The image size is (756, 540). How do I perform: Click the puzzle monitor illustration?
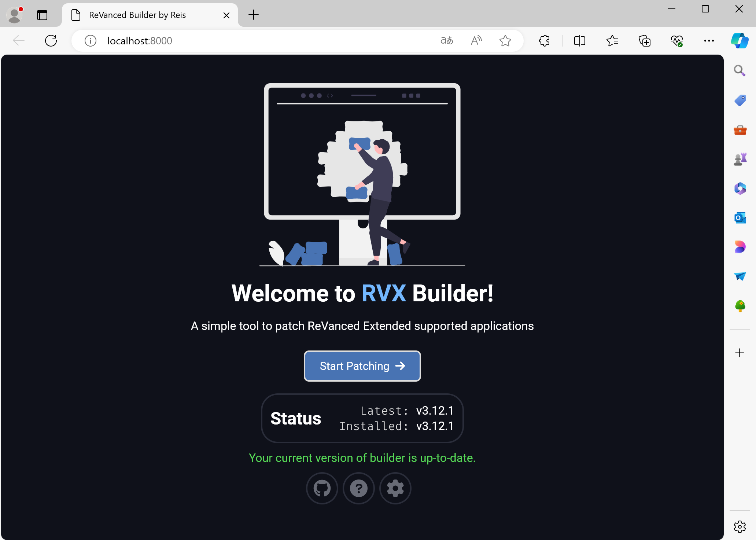point(362,175)
